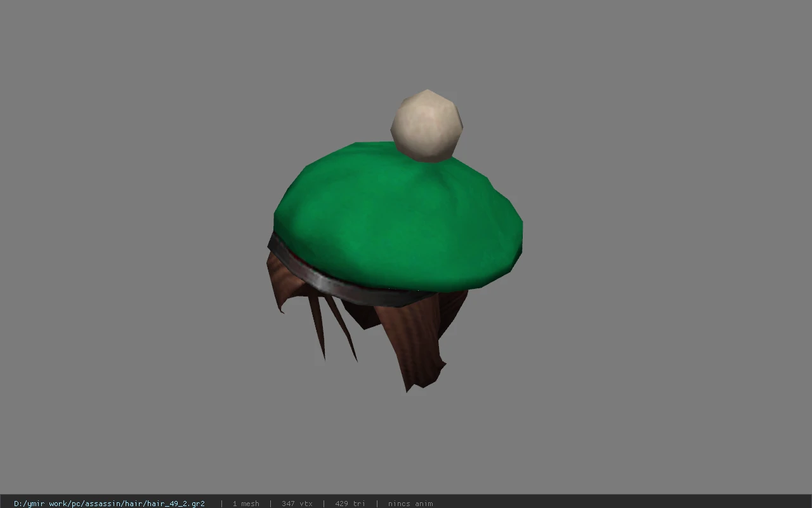Click the white pom-pom on the hat
Image resolution: width=812 pixels, height=508 pixels.
coord(426,125)
